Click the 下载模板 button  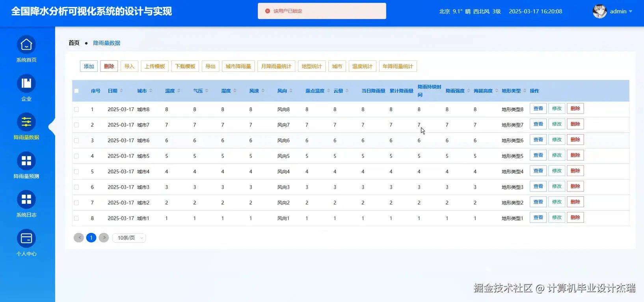[x=185, y=66]
